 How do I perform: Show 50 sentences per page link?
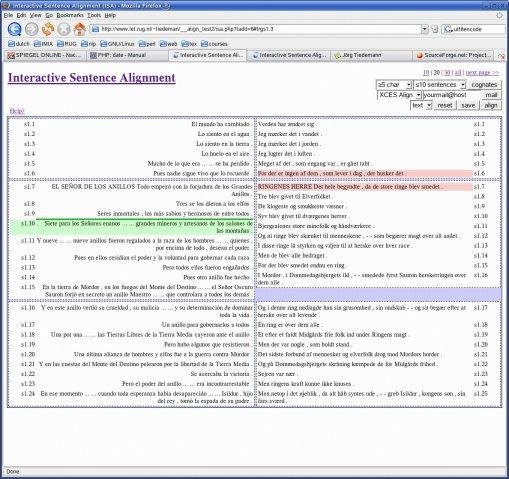(447, 73)
